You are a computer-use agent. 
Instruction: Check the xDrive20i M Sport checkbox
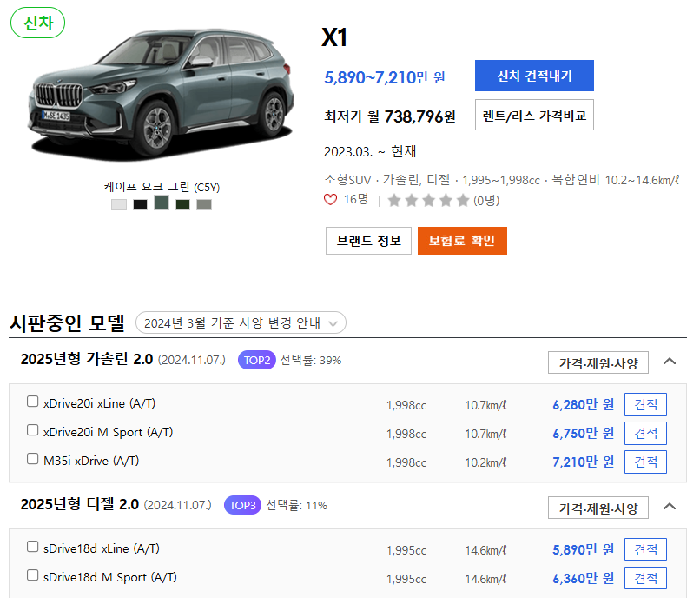point(33,430)
